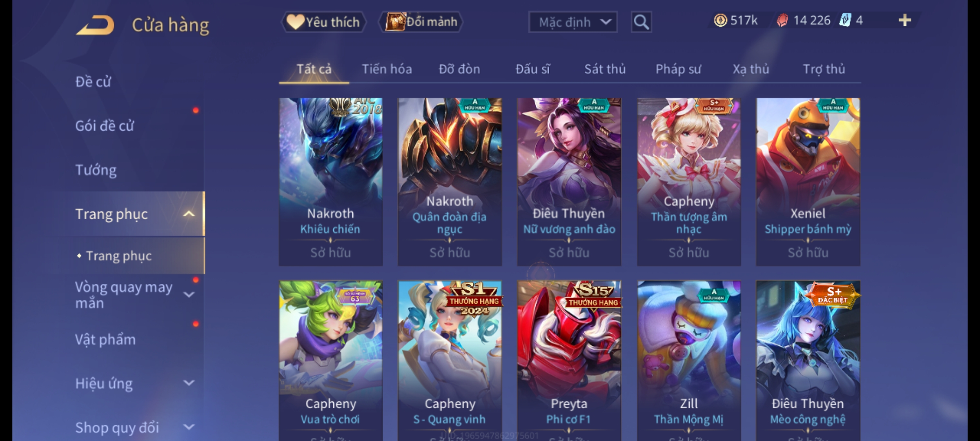Switch to the Tiến hóa tab
The width and height of the screenshot is (980, 441).
(387, 69)
